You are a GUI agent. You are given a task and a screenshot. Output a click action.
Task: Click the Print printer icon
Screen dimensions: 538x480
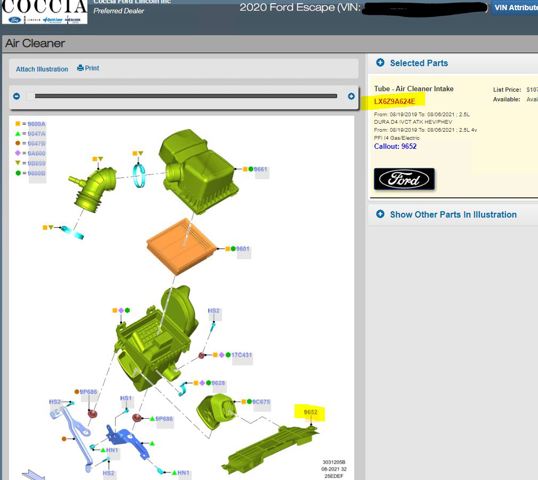point(80,68)
